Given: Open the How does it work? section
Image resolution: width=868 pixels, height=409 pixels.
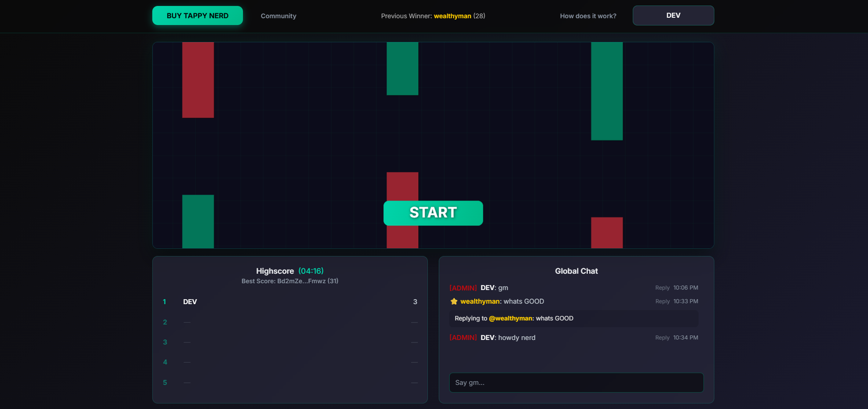Looking at the screenshot, I should tap(588, 16).
